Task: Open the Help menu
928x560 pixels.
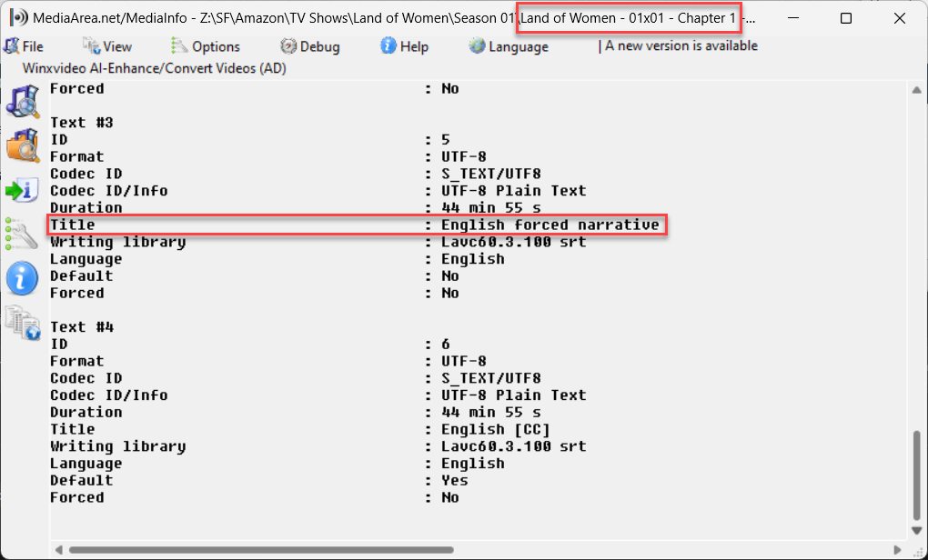Action: (x=404, y=46)
